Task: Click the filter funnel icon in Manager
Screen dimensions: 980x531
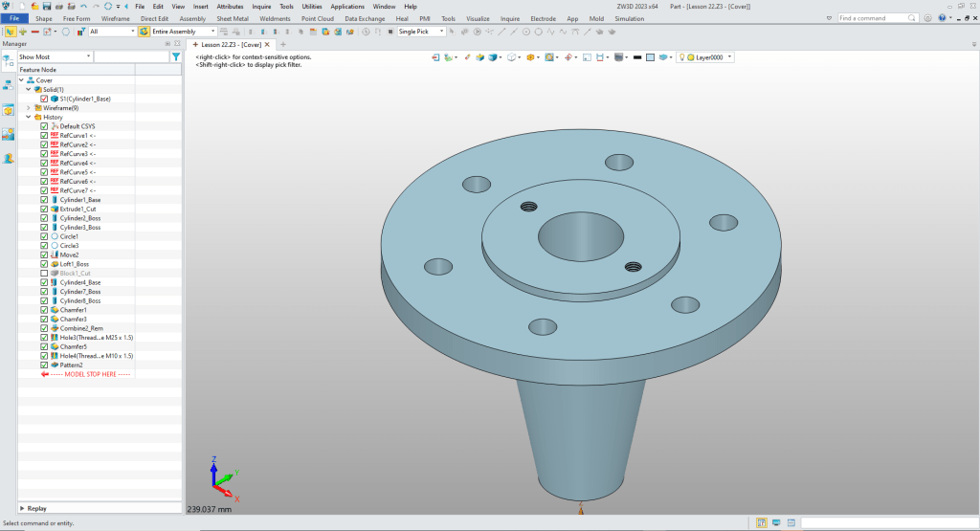Action: coord(175,57)
